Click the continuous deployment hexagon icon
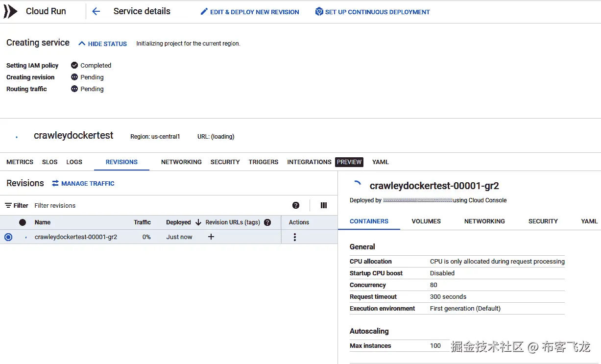The image size is (601, 364). pos(319,12)
